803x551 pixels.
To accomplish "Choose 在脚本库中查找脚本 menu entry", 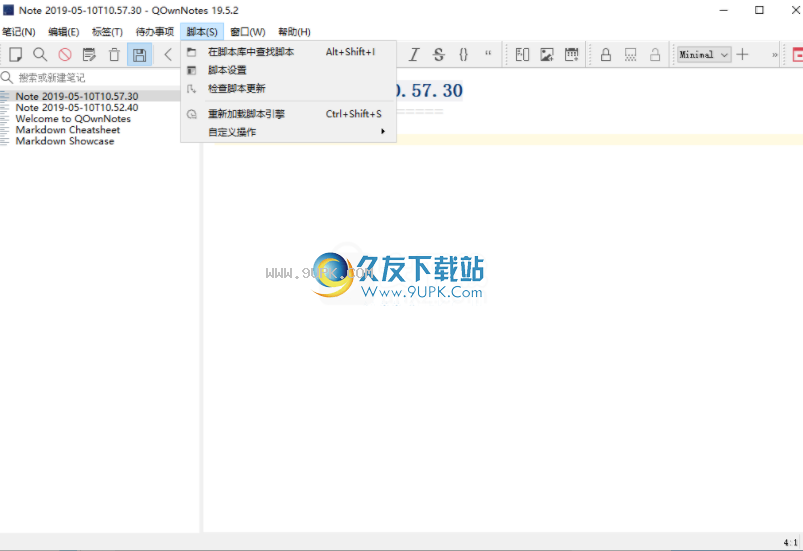I will tap(288, 52).
